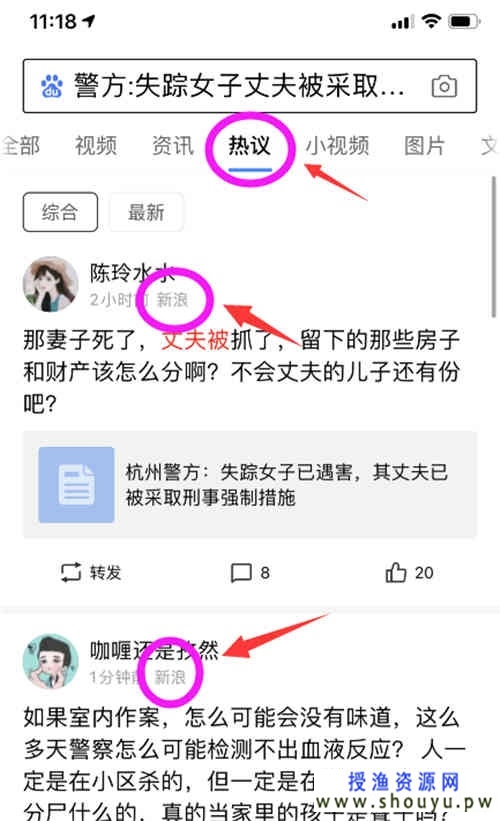Open 陈玲水水 avatar

click(x=50, y=284)
